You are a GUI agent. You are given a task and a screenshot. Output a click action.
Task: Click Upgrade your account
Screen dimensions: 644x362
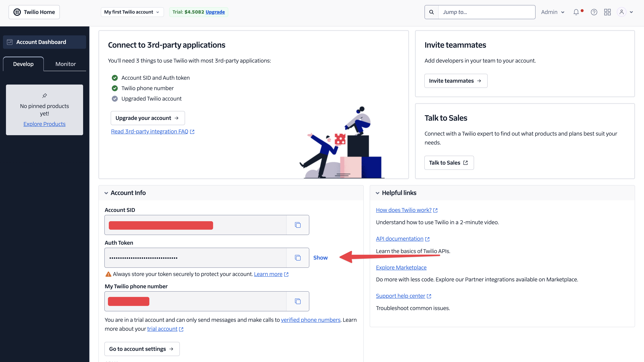coord(148,118)
